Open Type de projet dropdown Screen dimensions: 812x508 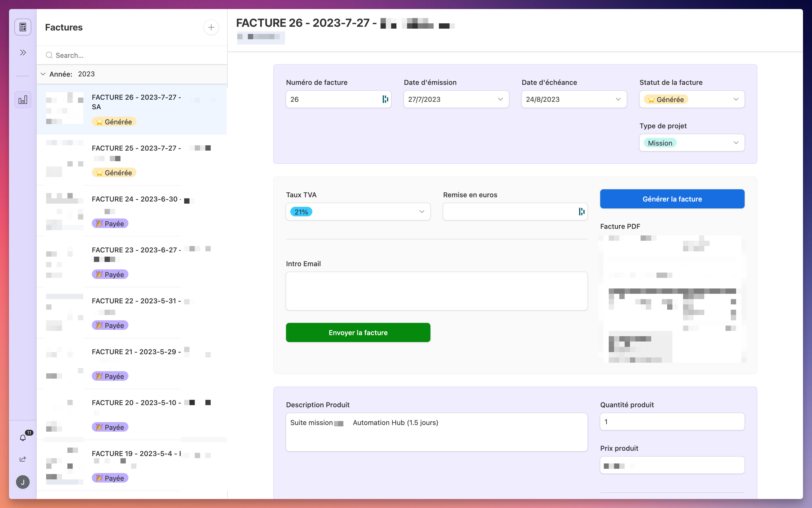click(x=692, y=143)
